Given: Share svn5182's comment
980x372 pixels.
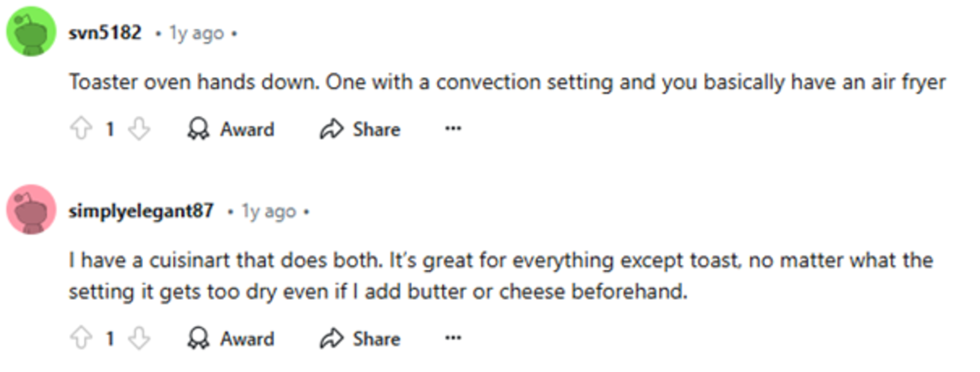Looking at the screenshot, I should (360, 129).
